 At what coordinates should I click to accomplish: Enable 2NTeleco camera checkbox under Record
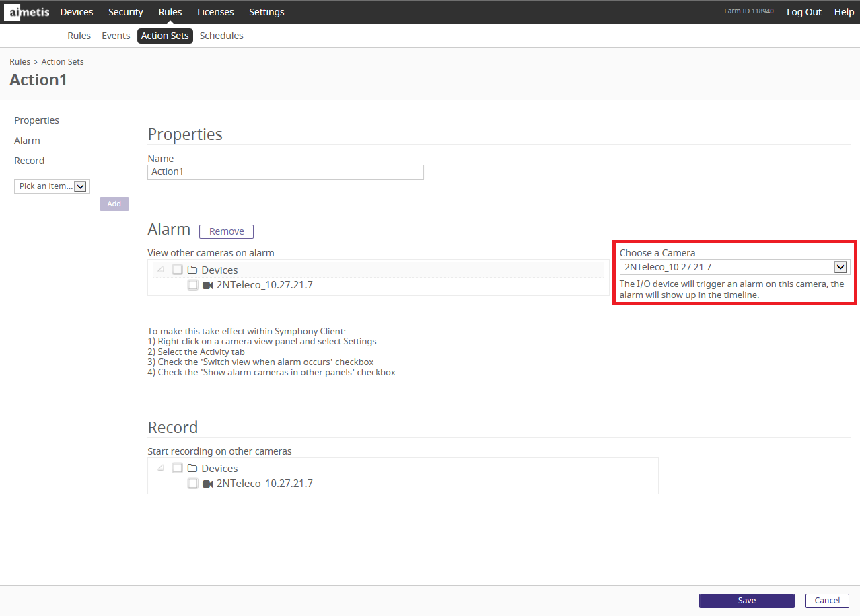[x=192, y=484]
